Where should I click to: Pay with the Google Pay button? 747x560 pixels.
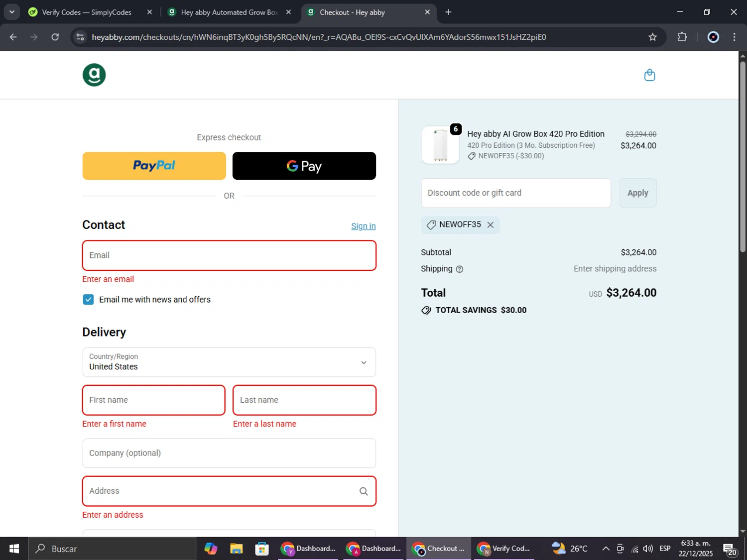point(304,166)
